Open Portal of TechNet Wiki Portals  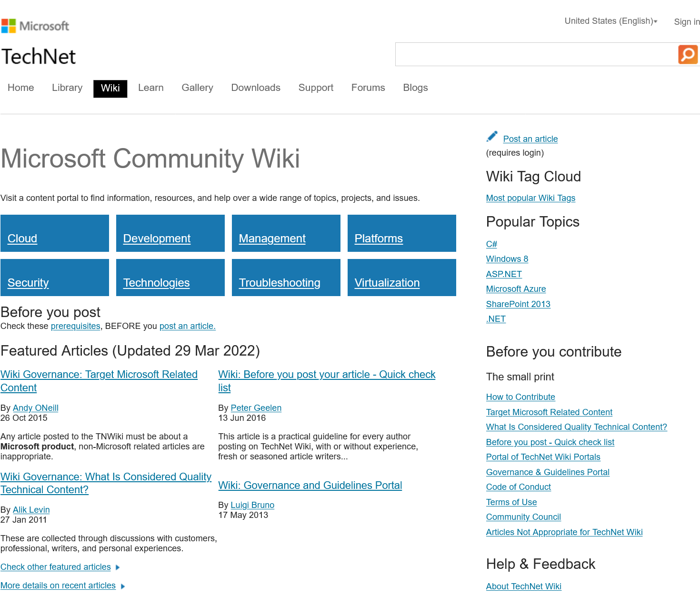tap(543, 457)
